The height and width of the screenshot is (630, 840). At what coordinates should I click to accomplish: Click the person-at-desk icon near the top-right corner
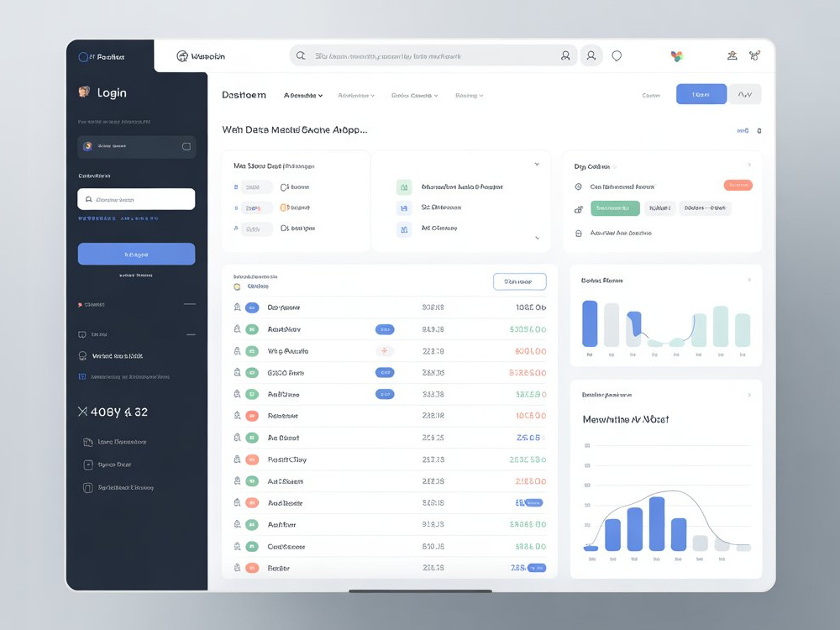point(732,55)
